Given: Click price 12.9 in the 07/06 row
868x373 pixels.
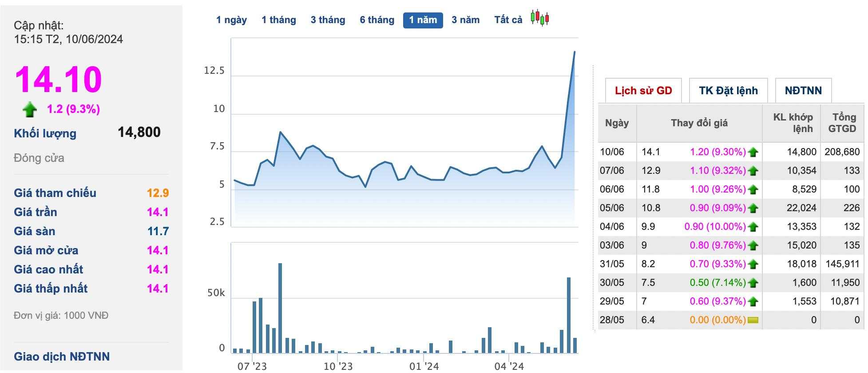Looking at the screenshot, I should (650, 171).
